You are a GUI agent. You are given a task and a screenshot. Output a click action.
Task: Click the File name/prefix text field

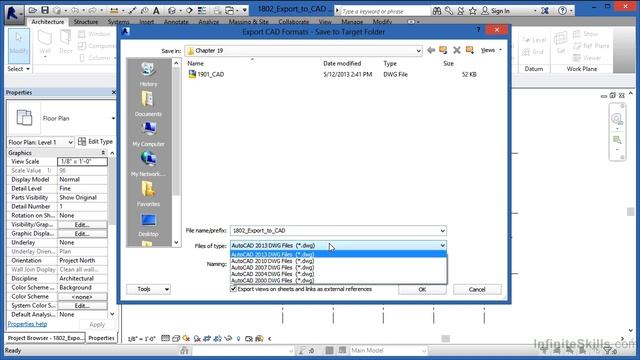334,231
